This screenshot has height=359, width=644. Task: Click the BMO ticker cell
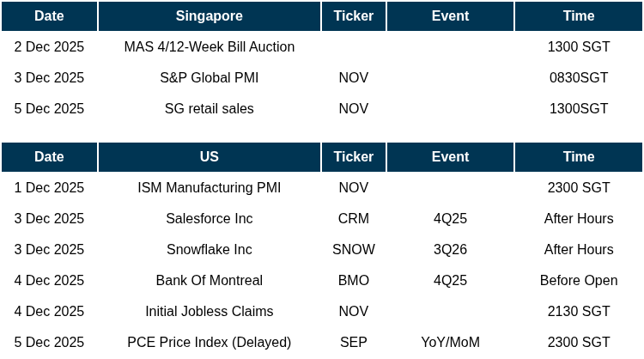353,281
